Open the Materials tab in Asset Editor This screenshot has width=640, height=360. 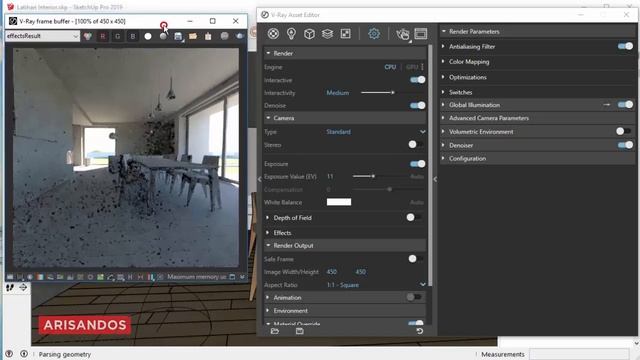273,33
